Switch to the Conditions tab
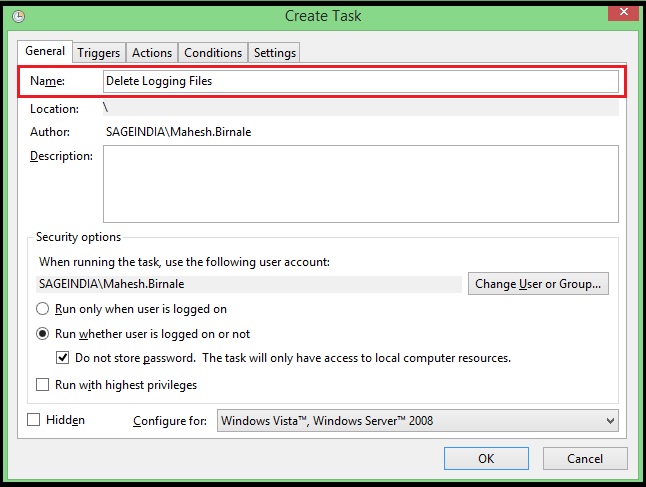 (213, 53)
